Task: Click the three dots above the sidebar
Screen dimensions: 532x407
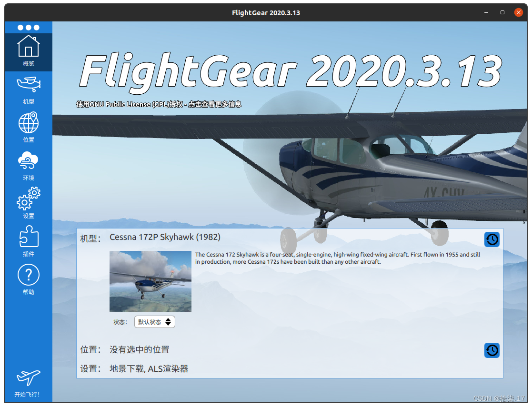Action: pos(28,28)
